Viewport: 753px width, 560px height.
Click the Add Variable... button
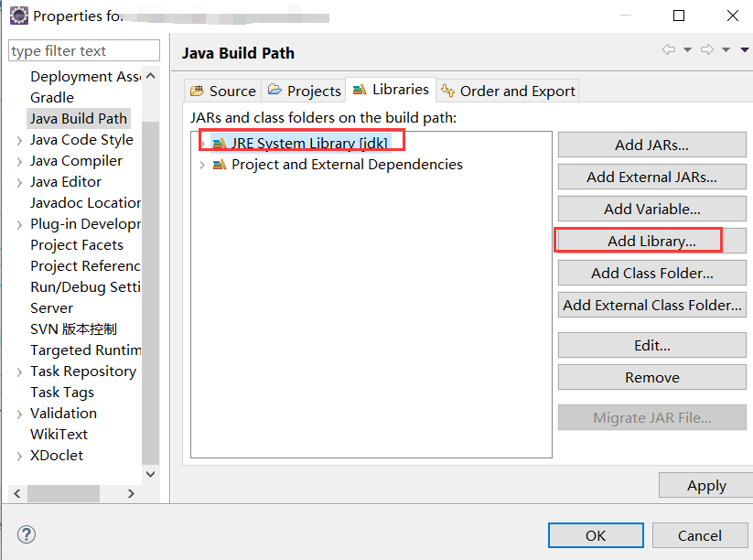click(x=651, y=209)
